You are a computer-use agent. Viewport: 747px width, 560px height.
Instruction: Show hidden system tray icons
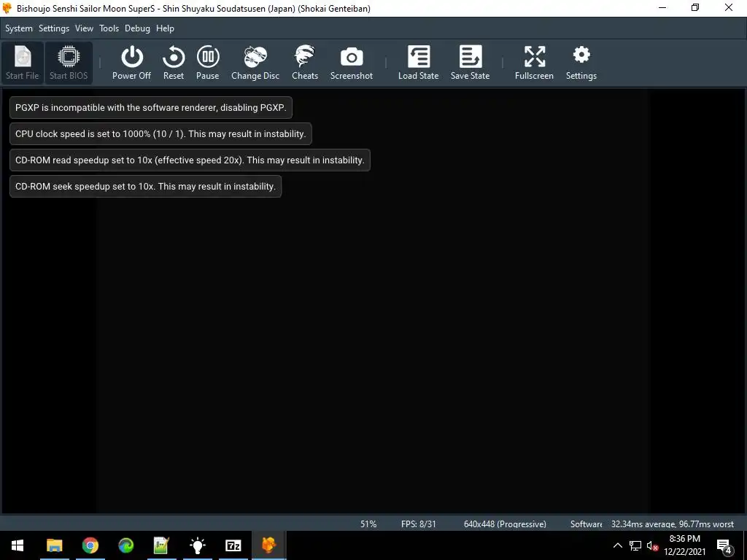tap(617, 545)
